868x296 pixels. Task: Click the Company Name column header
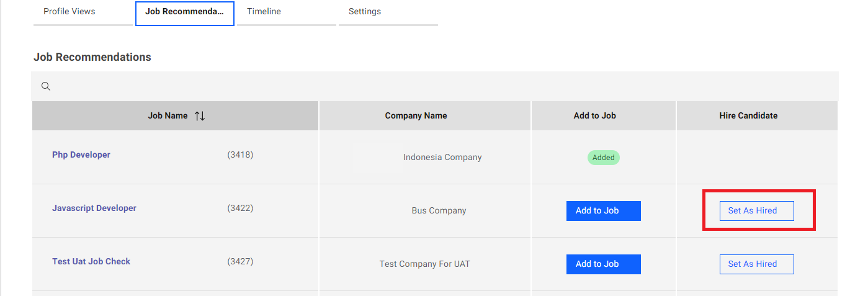click(416, 116)
